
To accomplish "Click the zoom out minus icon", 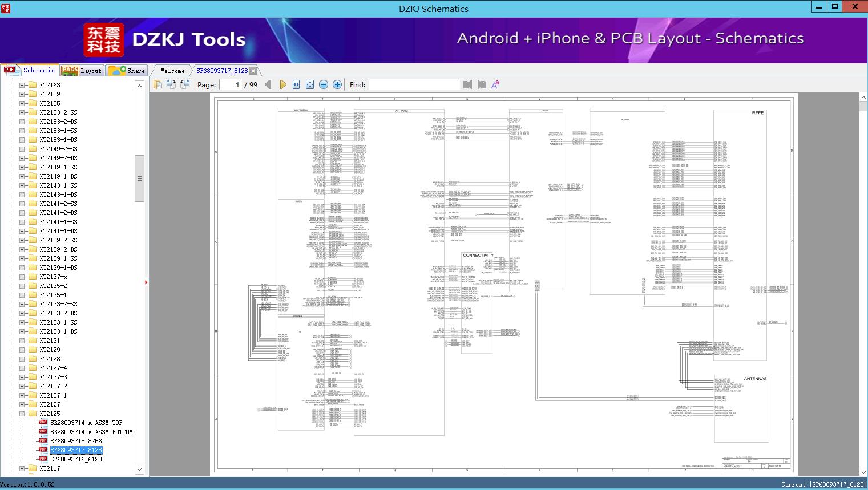I will point(324,84).
